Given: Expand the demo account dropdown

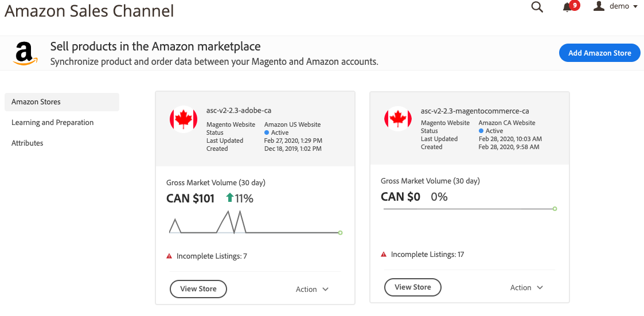Looking at the screenshot, I should coord(635,7).
